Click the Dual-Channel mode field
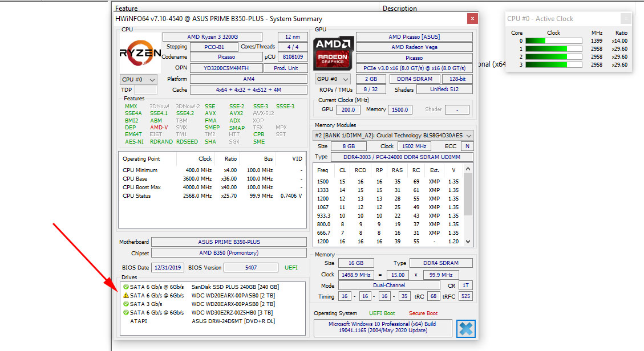 [389, 285]
